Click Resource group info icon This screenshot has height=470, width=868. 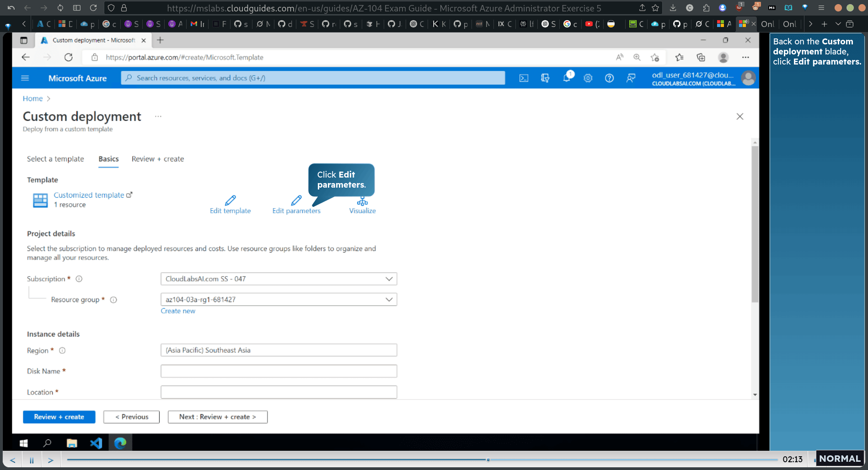(x=113, y=300)
